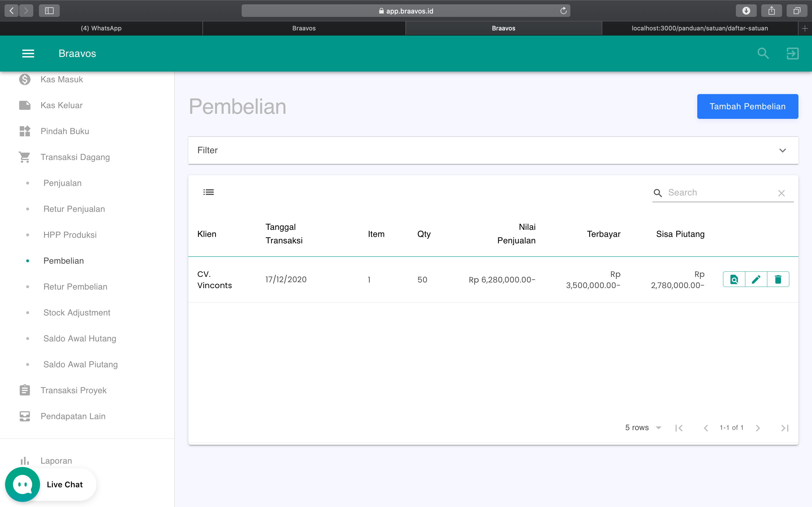View details of CV. Vinconts purchase

(734, 279)
